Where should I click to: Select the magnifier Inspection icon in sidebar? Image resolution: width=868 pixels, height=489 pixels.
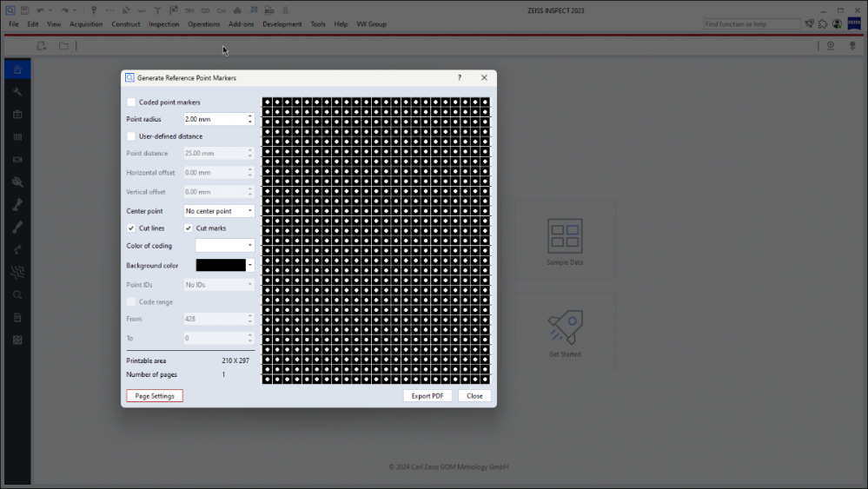(17, 294)
